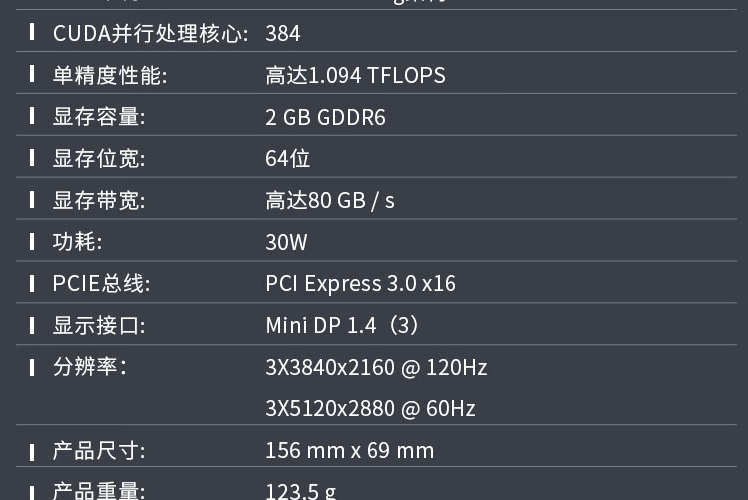Click the 功耗 label
The image size is (748, 500).
point(77,242)
